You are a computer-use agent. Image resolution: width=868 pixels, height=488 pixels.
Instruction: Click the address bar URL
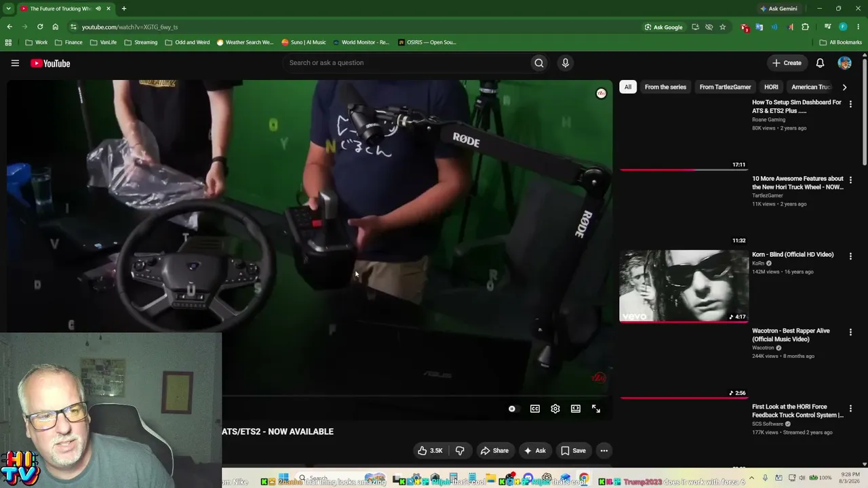tap(130, 27)
